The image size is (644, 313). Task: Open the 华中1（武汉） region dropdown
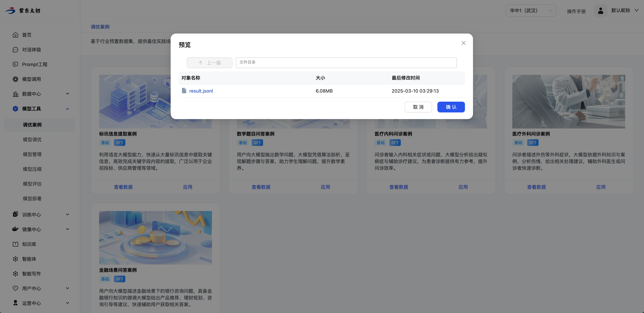point(531,11)
